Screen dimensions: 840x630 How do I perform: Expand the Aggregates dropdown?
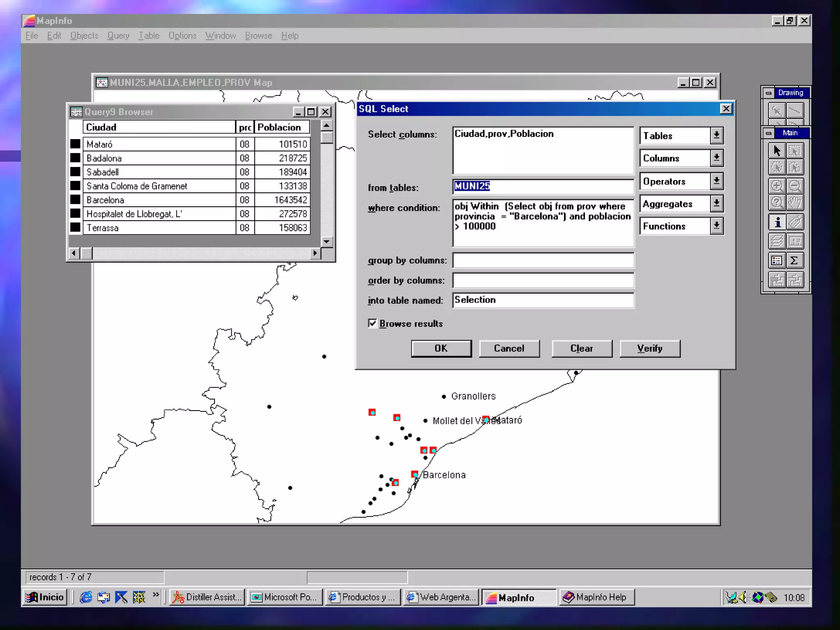tap(716, 203)
